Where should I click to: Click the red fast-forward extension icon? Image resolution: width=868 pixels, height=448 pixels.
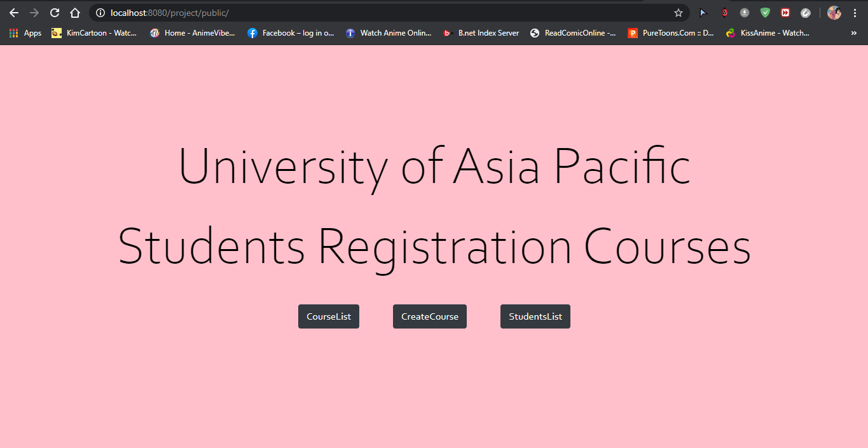pyautogui.click(x=785, y=12)
